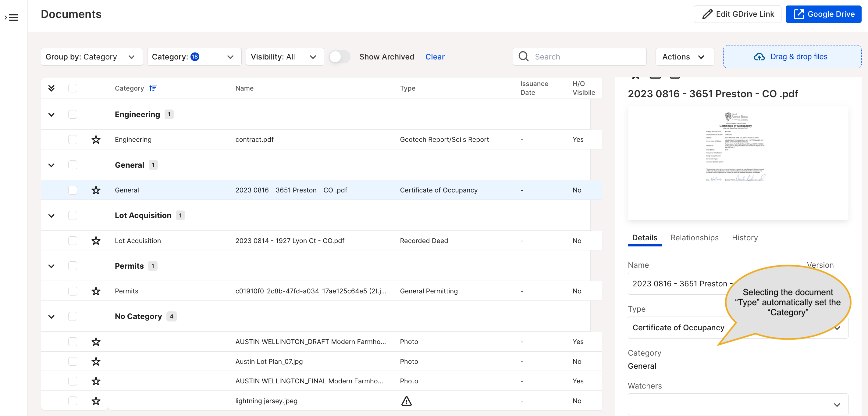
Task: Open the Actions dropdown
Action: 684,57
